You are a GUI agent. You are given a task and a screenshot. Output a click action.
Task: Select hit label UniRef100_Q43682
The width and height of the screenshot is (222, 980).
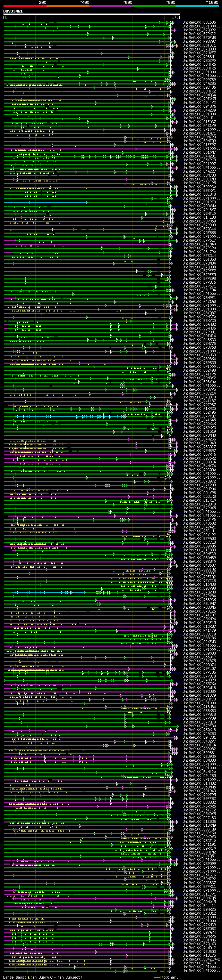199,524
